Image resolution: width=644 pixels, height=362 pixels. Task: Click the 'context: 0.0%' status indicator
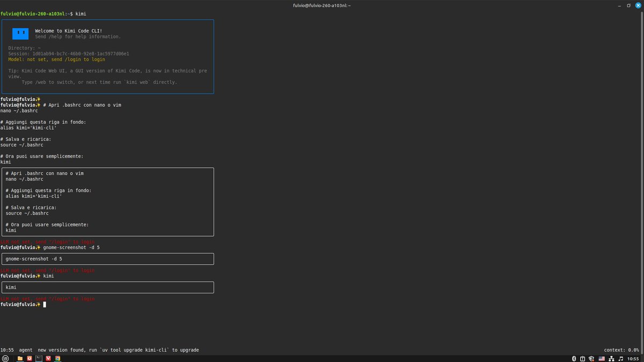(x=621, y=350)
